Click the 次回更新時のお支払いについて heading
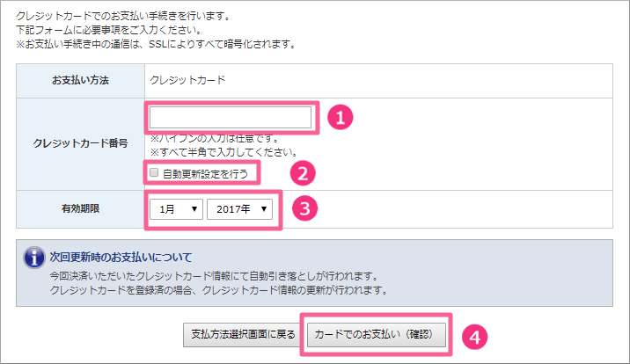 (121, 258)
